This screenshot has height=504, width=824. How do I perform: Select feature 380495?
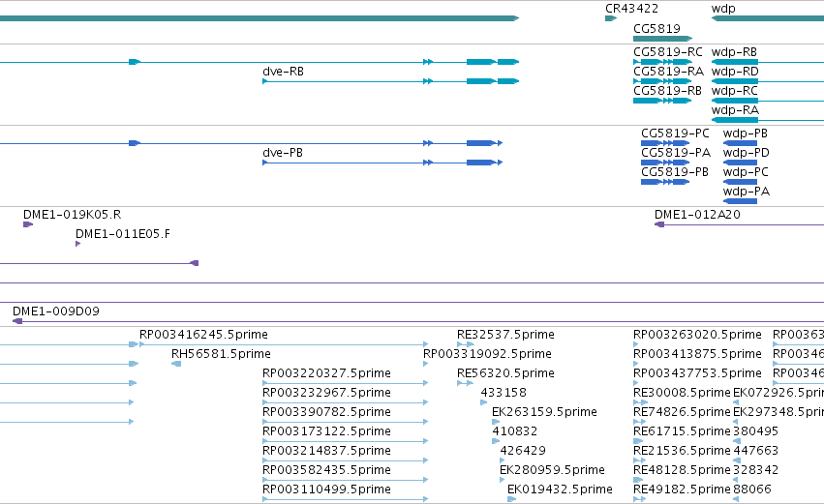tap(755, 432)
